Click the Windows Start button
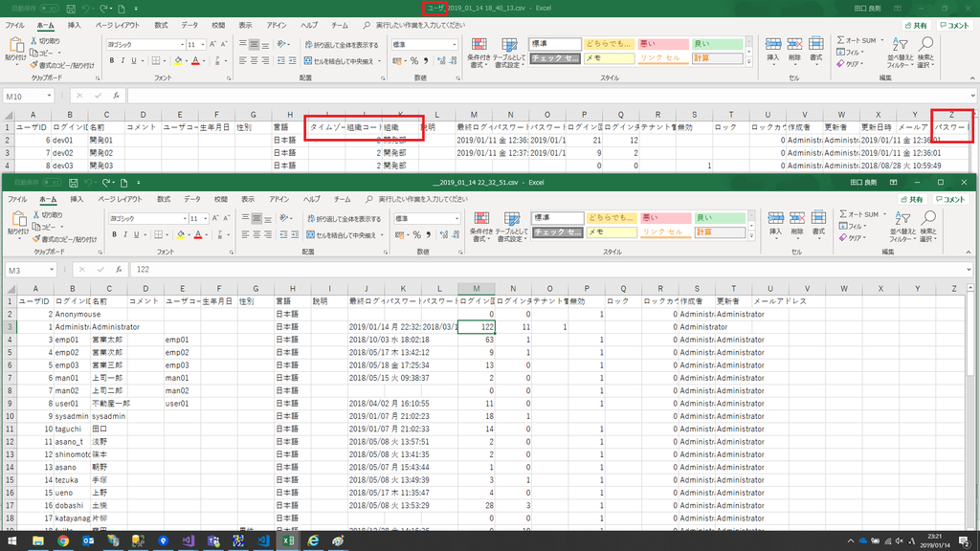Screen dimensions: 980x551 pyautogui.click(x=11, y=541)
